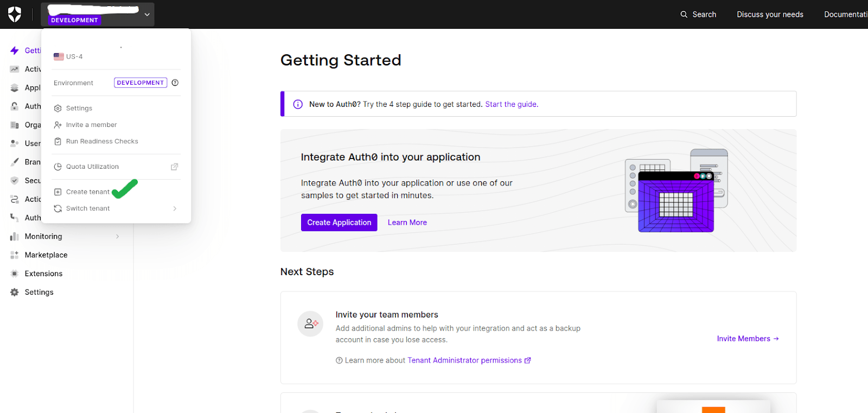The height and width of the screenshot is (413, 868).
Task: Click the Getting Started page heading
Action: (x=341, y=60)
